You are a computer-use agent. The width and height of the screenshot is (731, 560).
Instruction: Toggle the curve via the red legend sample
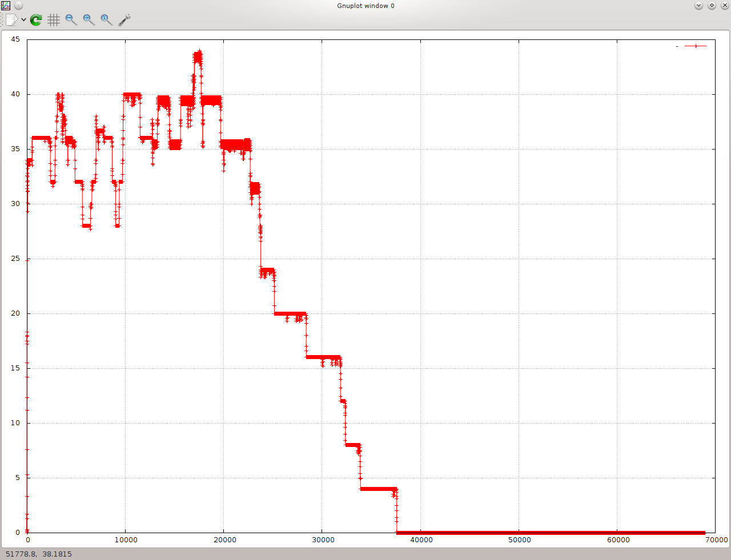pos(696,46)
